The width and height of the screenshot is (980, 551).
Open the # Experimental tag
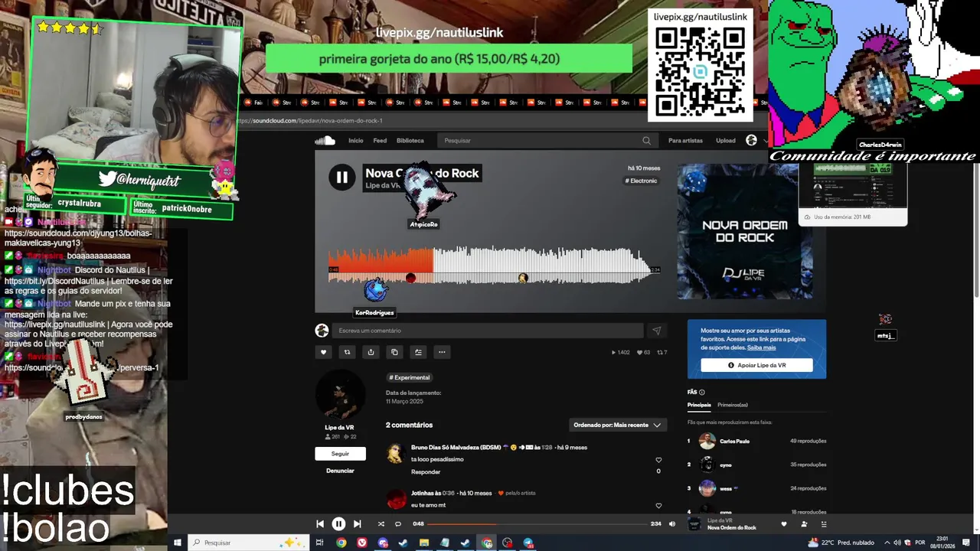(x=410, y=377)
